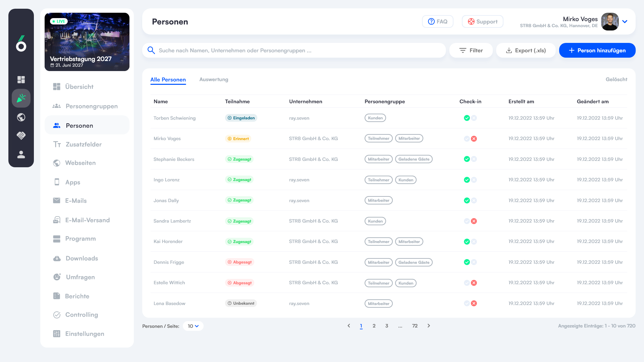The image size is (644, 362).
Task: Open the persons per page dropdown
Action: 193,326
